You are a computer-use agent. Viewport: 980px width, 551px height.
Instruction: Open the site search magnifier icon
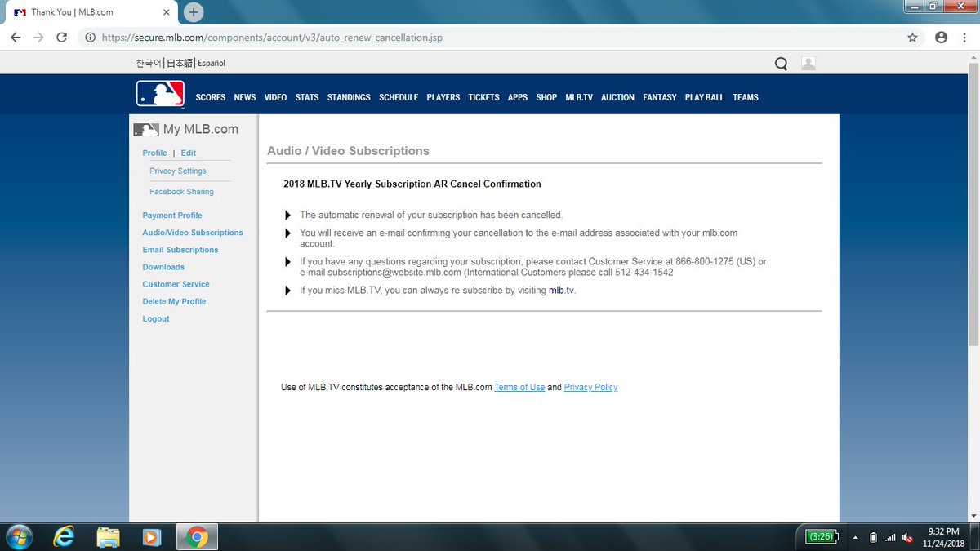tap(781, 64)
